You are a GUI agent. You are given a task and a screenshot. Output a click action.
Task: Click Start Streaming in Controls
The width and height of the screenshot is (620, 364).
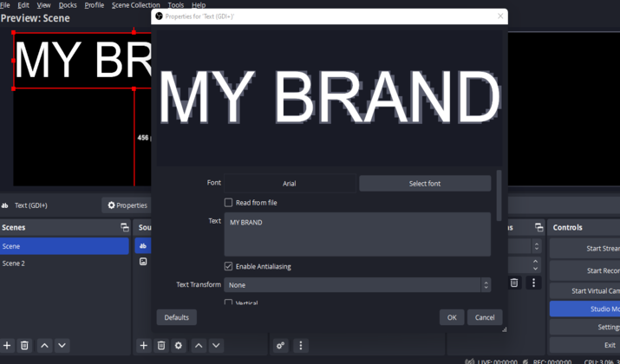pyautogui.click(x=584, y=248)
